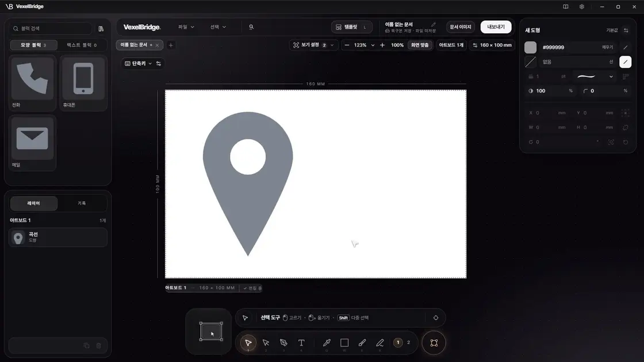The width and height of the screenshot is (644, 362).
Task: Open the 파일 menu dropdown
Action: click(x=186, y=27)
